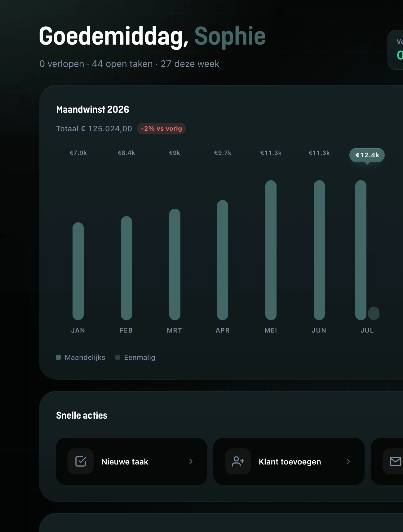This screenshot has height=532, width=403.
Task: Click the -2% vs vorig badge
Action: pos(162,129)
